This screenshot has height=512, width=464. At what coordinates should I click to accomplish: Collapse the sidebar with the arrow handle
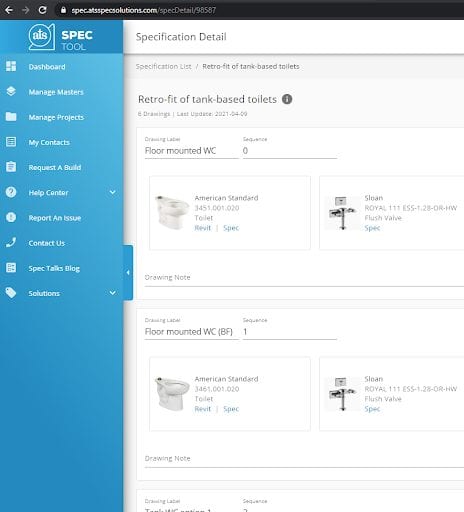(128, 273)
